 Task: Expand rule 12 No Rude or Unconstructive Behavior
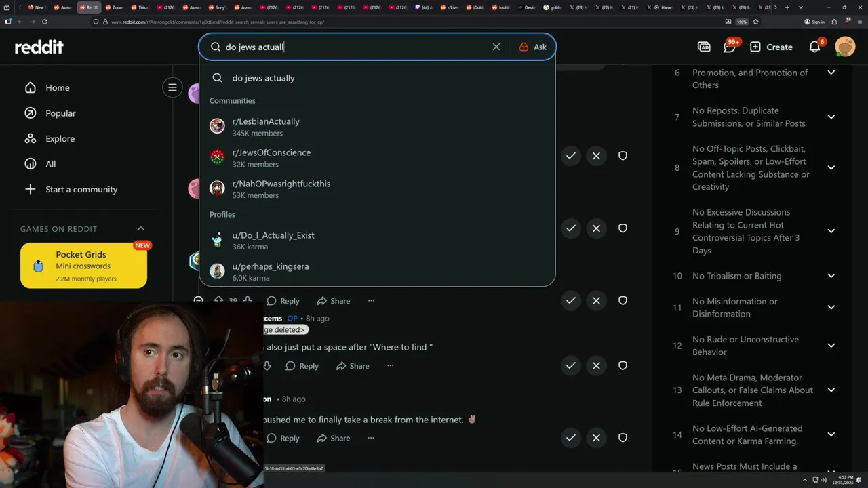[831, 346]
